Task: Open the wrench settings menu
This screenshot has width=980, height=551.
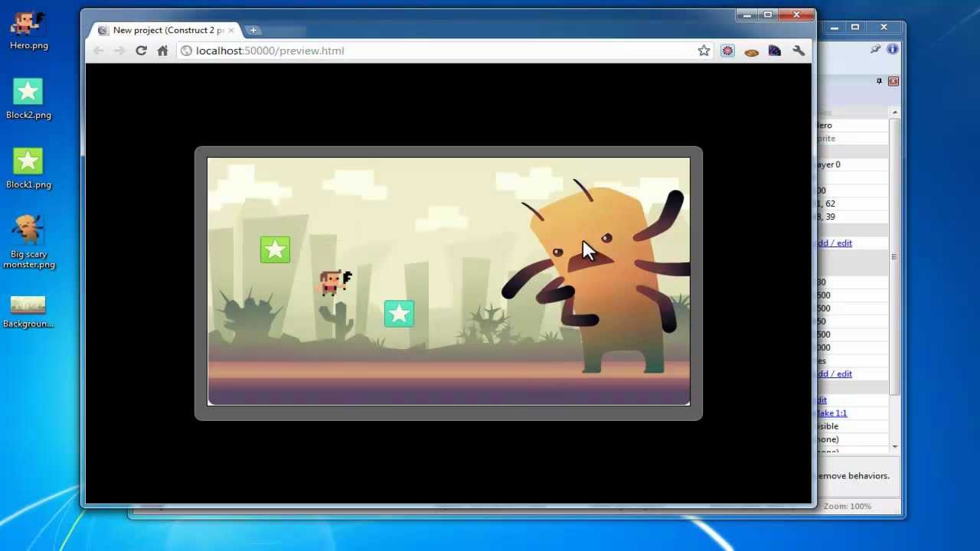Action: click(799, 51)
